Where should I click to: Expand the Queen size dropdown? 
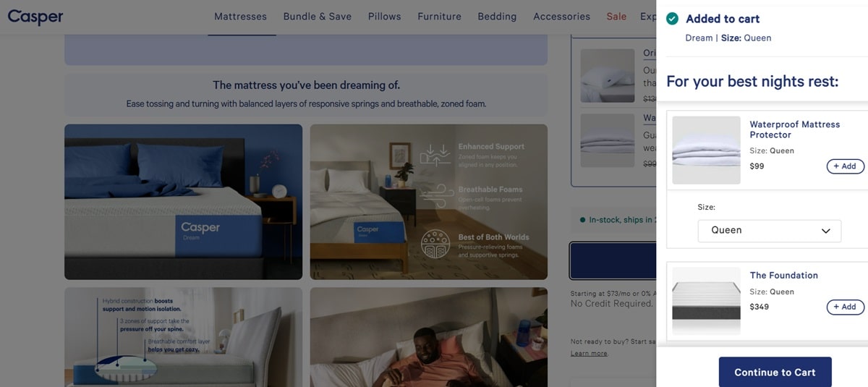(770, 231)
